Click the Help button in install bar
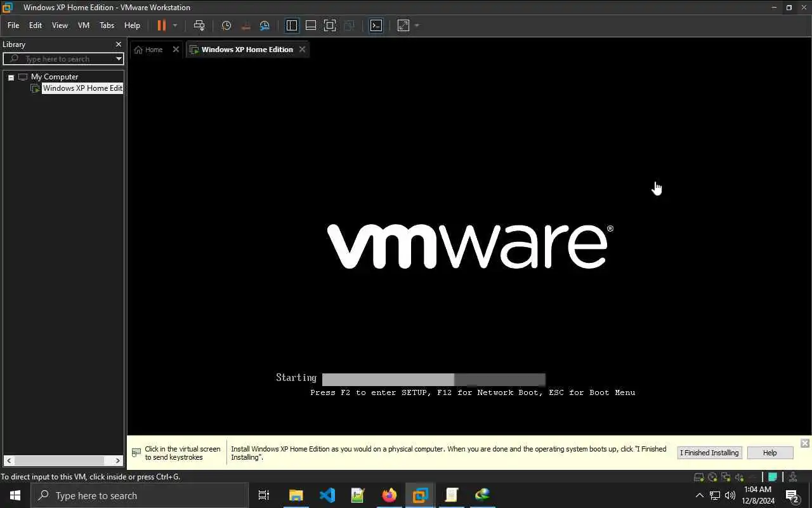 click(x=769, y=453)
